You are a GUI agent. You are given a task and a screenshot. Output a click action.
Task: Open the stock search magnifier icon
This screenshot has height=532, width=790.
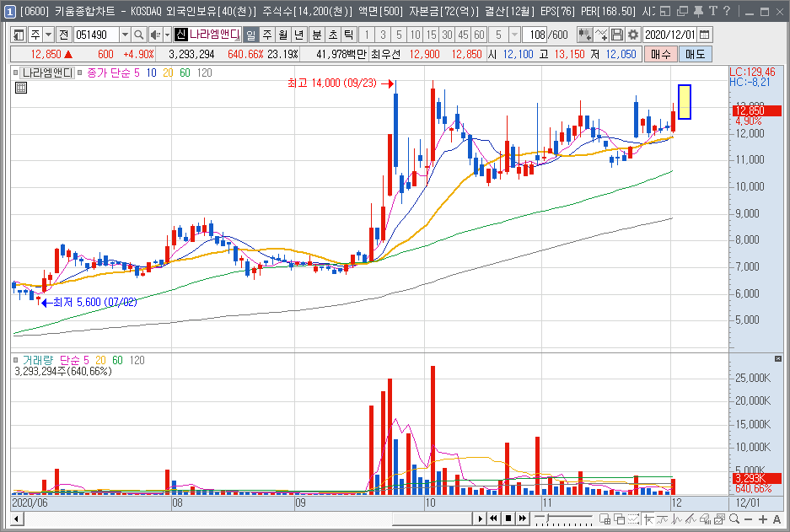[138, 35]
